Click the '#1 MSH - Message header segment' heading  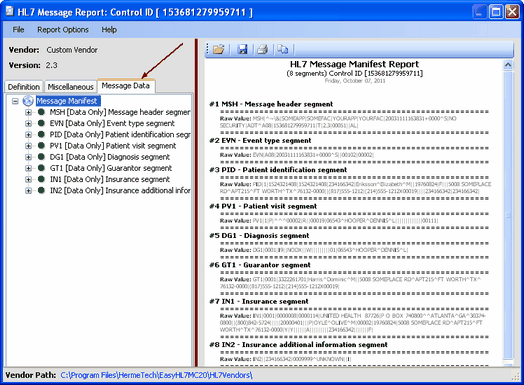271,104
